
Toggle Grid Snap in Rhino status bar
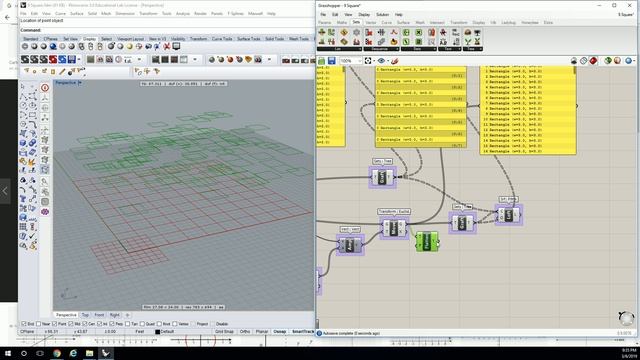[x=224, y=332]
